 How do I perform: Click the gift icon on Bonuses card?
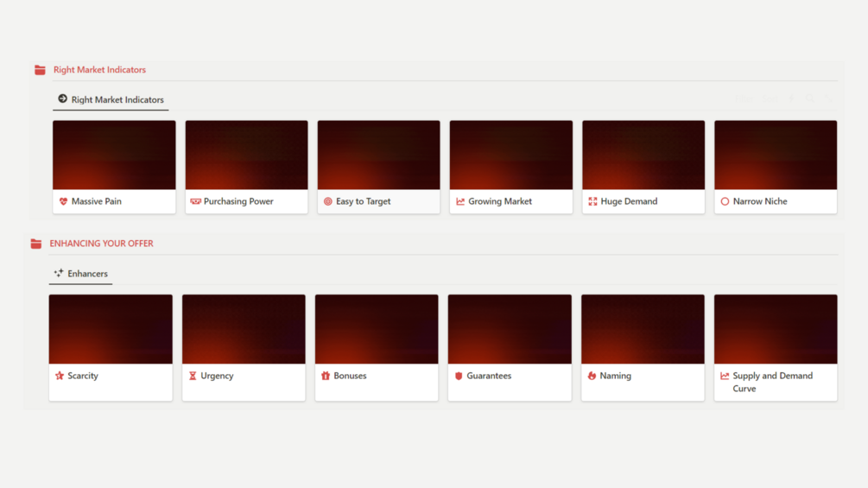coord(326,376)
